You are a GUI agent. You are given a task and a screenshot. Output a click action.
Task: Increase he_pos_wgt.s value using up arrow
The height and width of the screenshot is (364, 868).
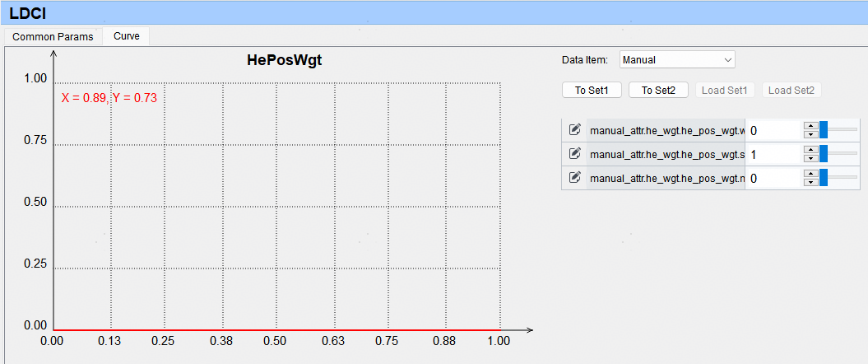pos(810,150)
